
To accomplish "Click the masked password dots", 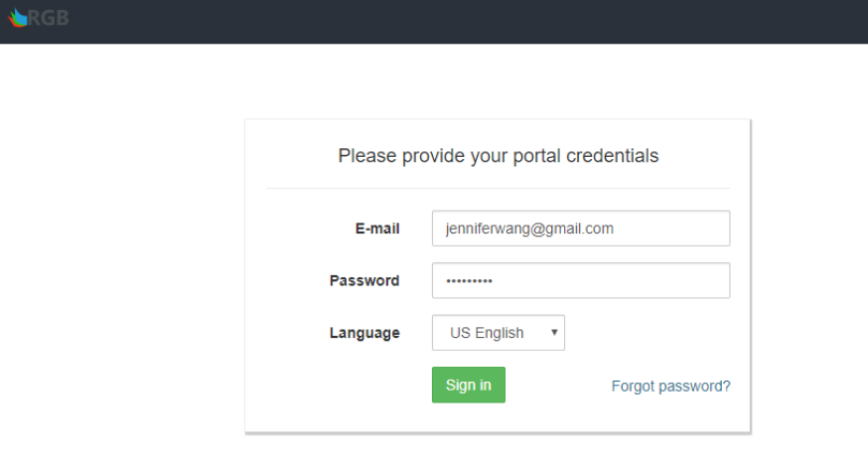I will (x=470, y=281).
